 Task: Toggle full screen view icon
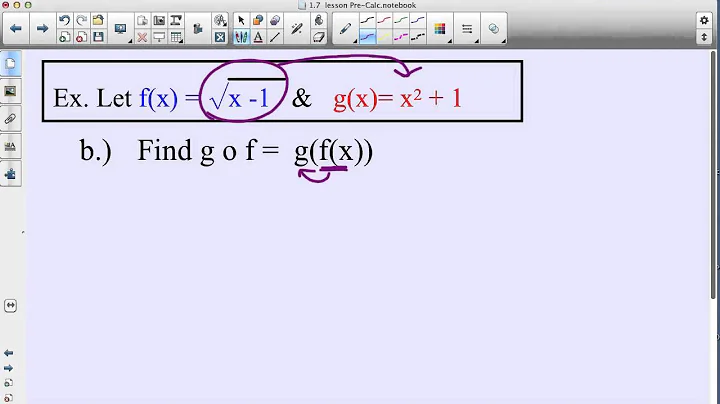click(220, 37)
